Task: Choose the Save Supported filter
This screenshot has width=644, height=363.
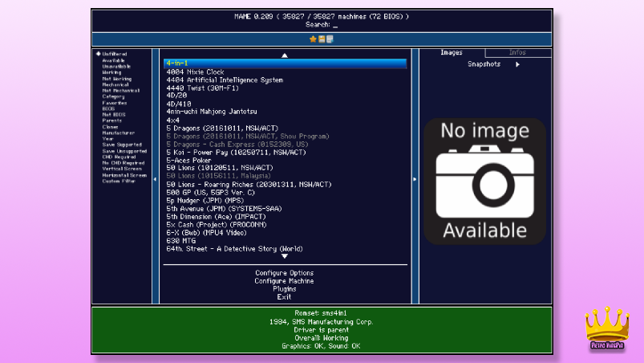Action: (122, 145)
